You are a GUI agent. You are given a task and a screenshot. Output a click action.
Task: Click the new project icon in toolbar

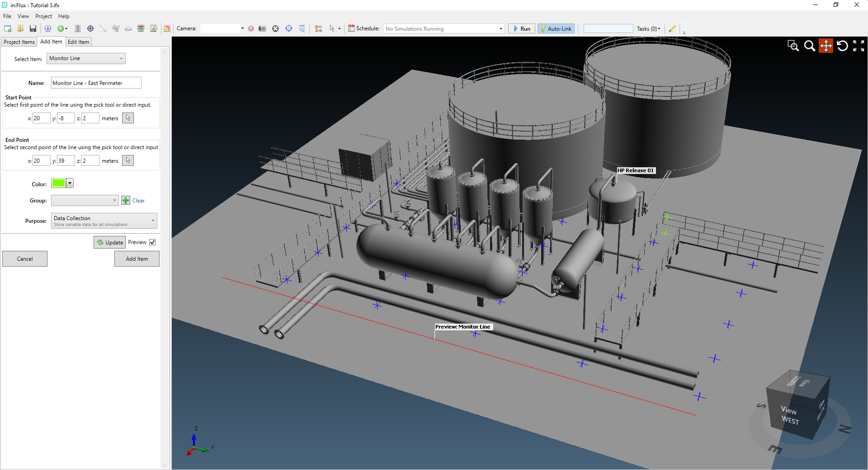click(8, 28)
